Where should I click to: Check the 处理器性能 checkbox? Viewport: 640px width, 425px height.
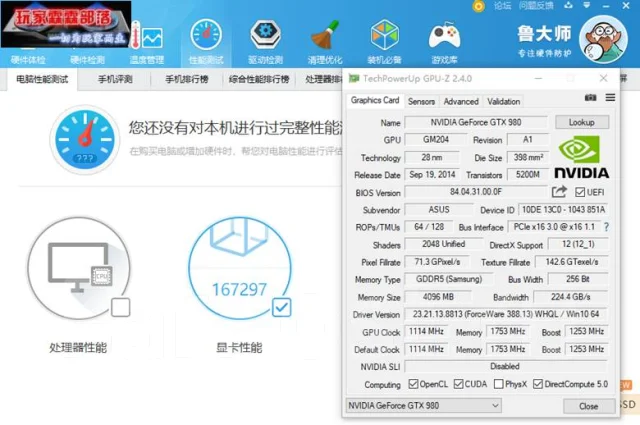click(120, 307)
